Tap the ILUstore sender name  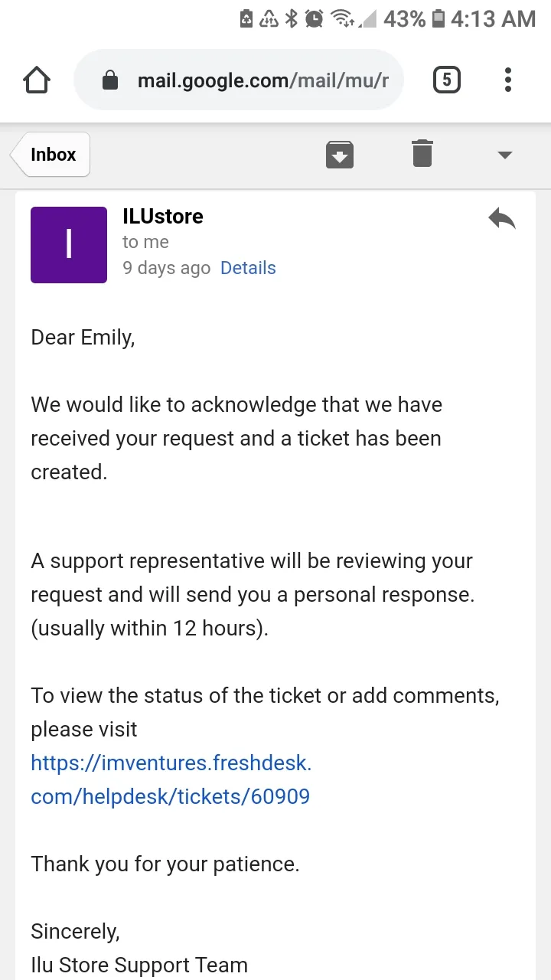pos(163,216)
